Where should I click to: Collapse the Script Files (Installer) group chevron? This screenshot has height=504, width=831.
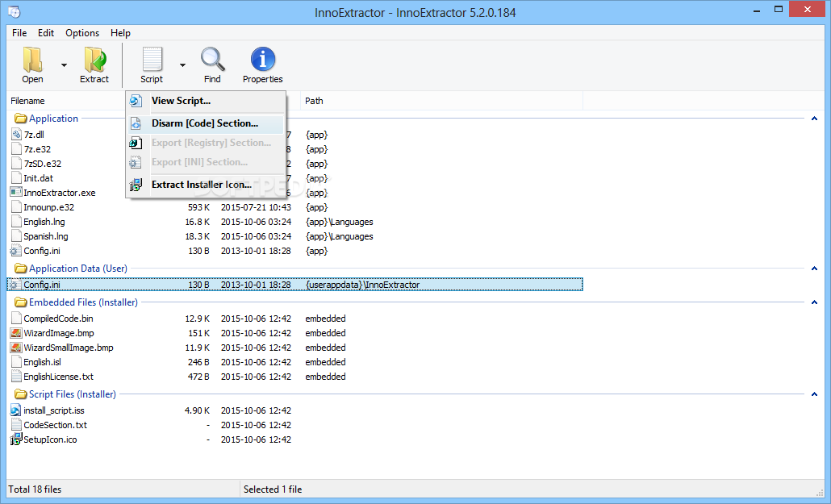pos(815,394)
